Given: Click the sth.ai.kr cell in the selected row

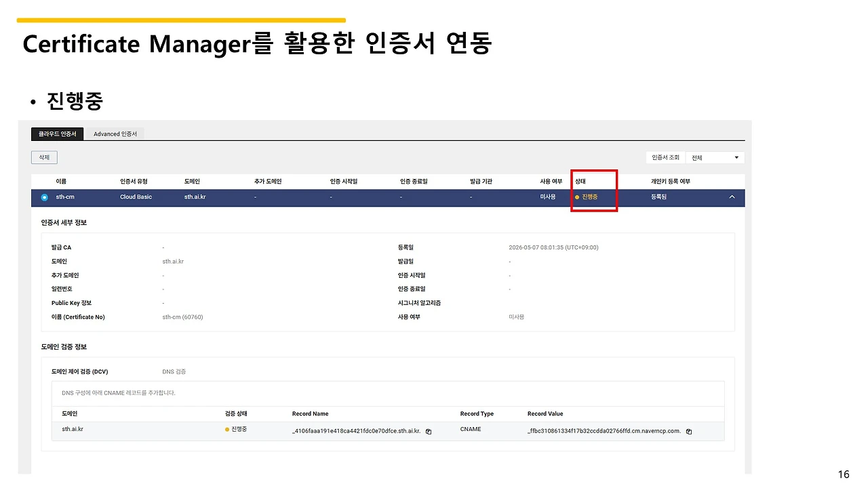Looking at the screenshot, I should tap(195, 197).
